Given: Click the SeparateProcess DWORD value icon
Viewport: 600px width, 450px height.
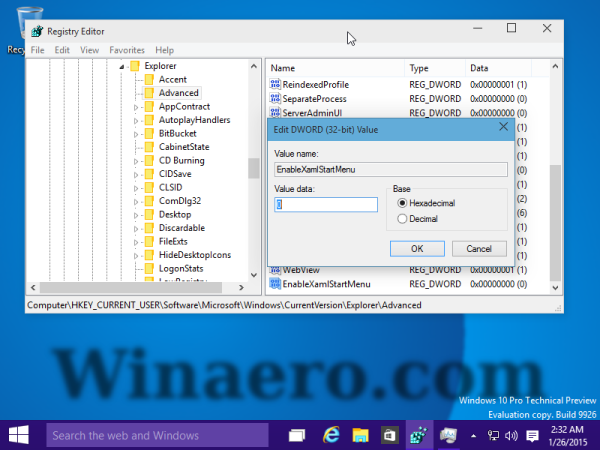Looking at the screenshot, I should pyautogui.click(x=275, y=98).
